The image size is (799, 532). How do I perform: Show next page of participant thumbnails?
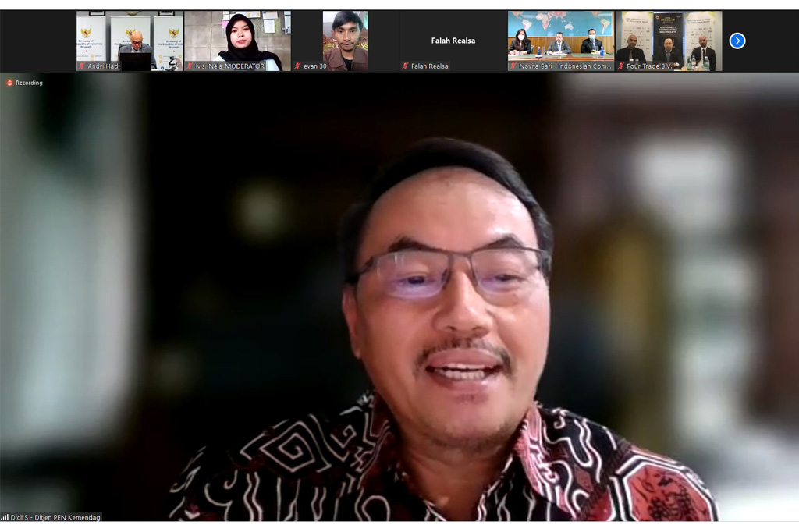[737, 41]
